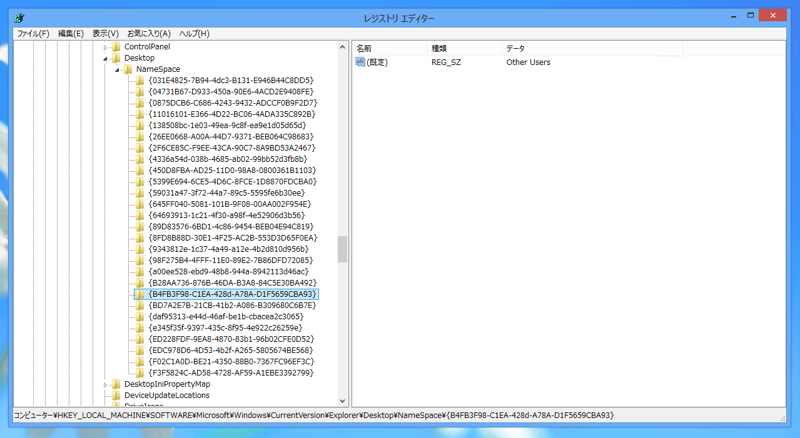Click folder icon of {9343812e-1c37-4a49-a12e-4b2d810d956b}
Screen dimensions: 800x438
point(140,249)
